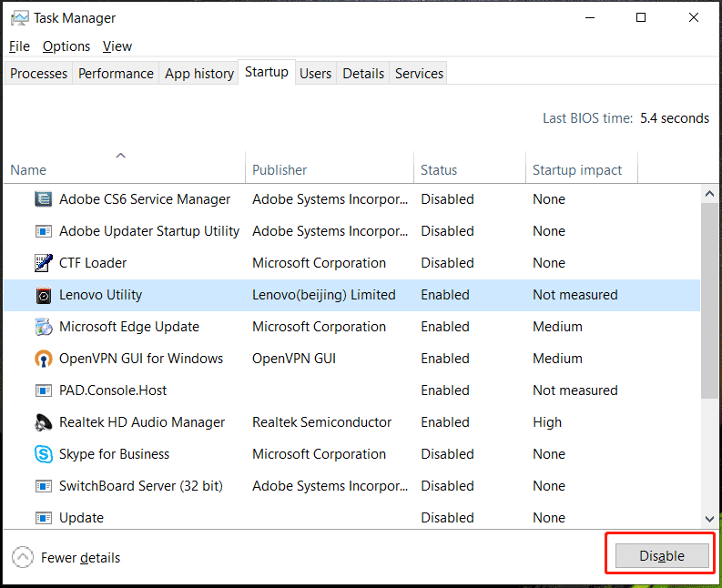Viewport: 722px width, 588px height.
Task: Switch to the Processes tab
Action: (38, 73)
